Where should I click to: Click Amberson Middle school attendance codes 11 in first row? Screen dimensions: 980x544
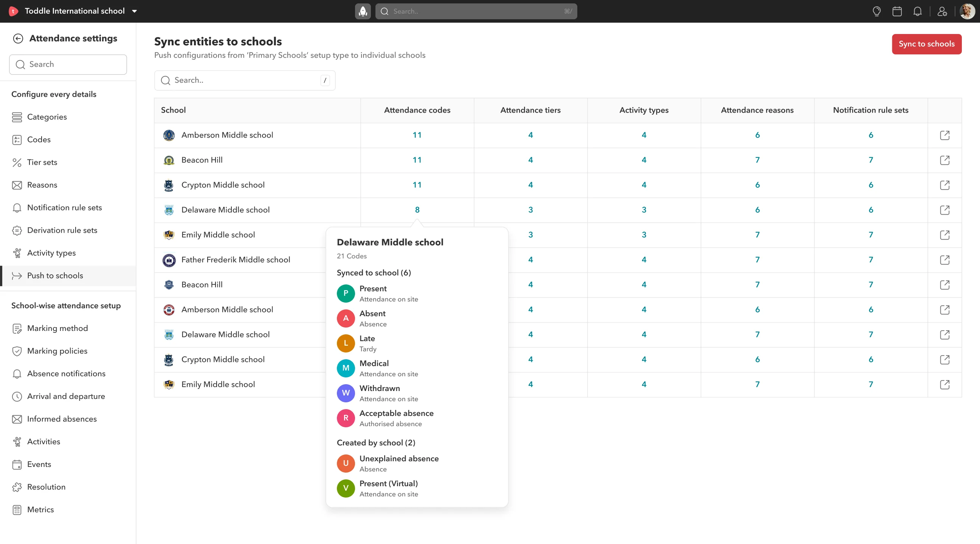(417, 135)
